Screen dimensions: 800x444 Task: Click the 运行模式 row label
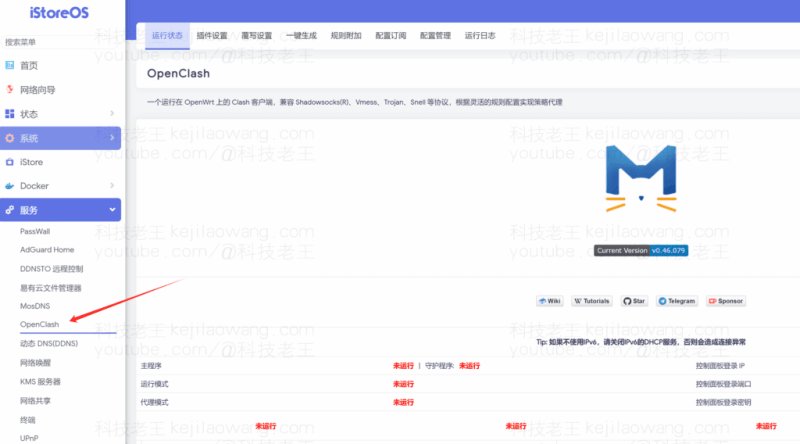[x=154, y=384]
